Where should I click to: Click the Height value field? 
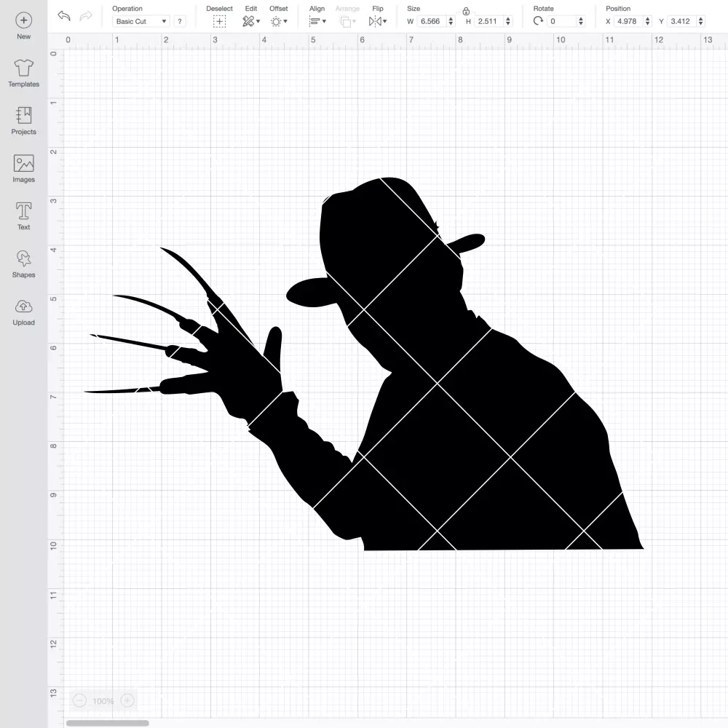[x=488, y=21]
